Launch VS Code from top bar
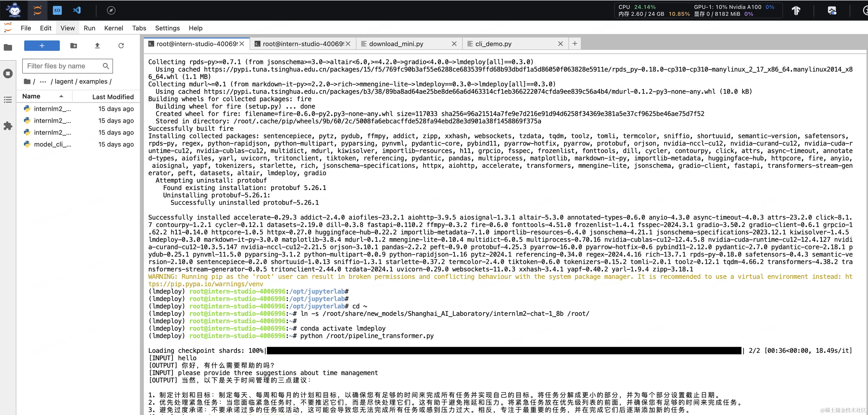Image resolution: width=868 pixels, height=415 pixels. (77, 10)
